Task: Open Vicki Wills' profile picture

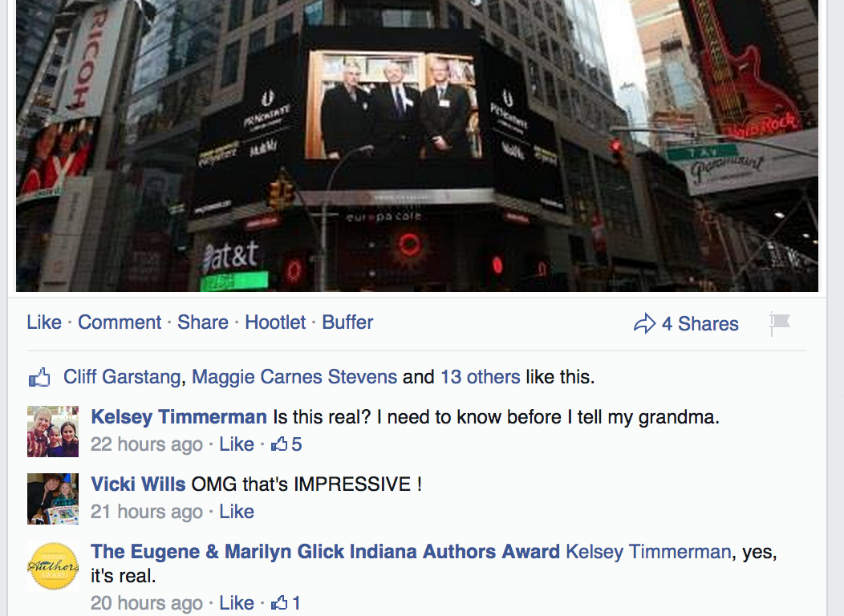Action: pyautogui.click(x=53, y=499)
